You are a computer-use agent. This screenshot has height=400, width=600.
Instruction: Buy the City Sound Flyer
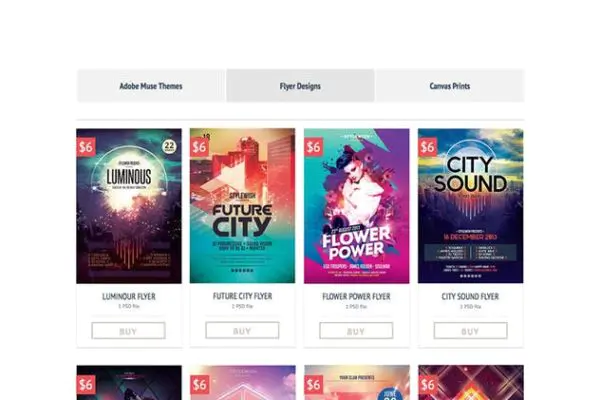pyautogui.click(x=470, y=331)
